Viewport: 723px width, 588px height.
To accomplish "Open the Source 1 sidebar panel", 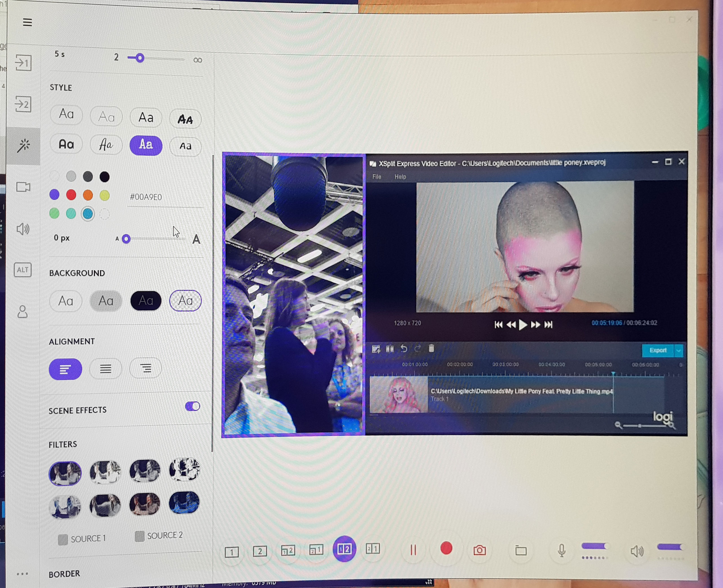I will (23, 63).
